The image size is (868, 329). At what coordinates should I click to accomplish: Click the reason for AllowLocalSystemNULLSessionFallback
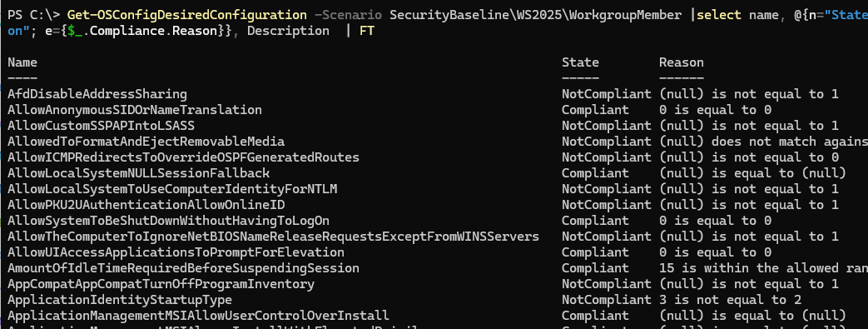coord(753,173)
